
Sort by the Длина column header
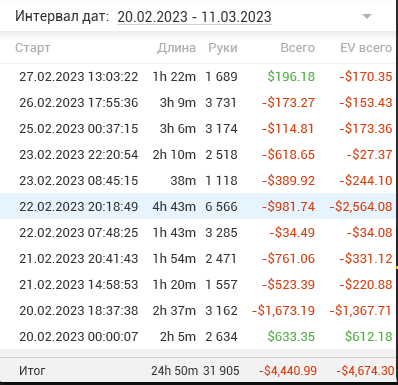point(177,48)
